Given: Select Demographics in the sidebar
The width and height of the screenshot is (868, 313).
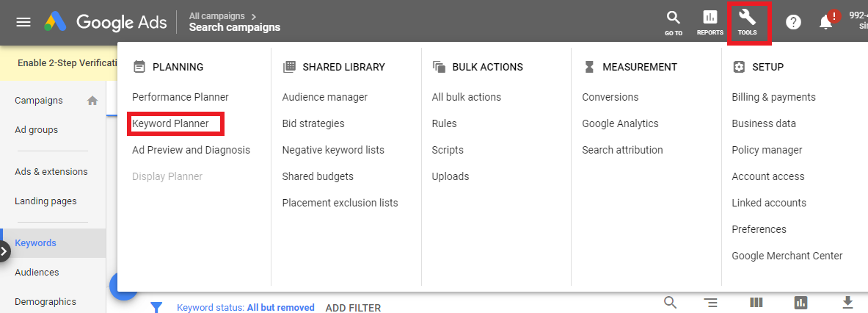Looking at the screenshot, I should point(45,302).
